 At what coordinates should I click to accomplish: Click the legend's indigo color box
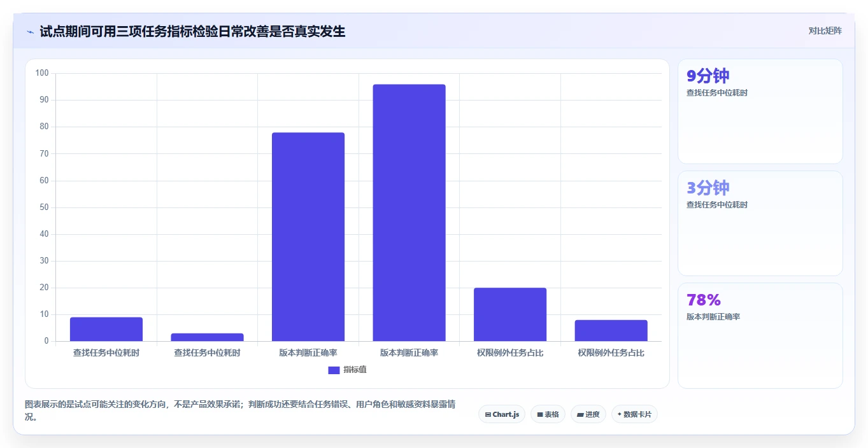coord(334,370)
